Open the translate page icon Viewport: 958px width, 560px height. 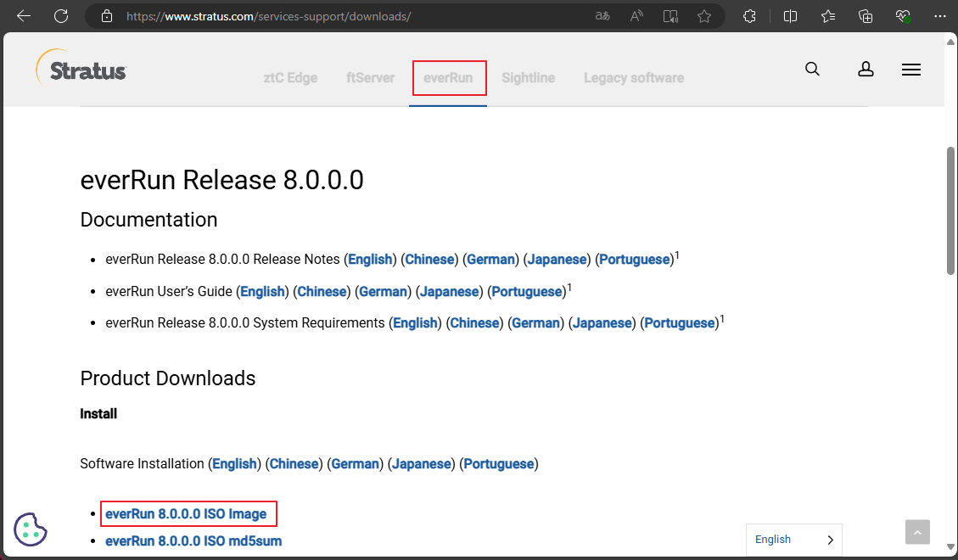[x=602, y=16]
